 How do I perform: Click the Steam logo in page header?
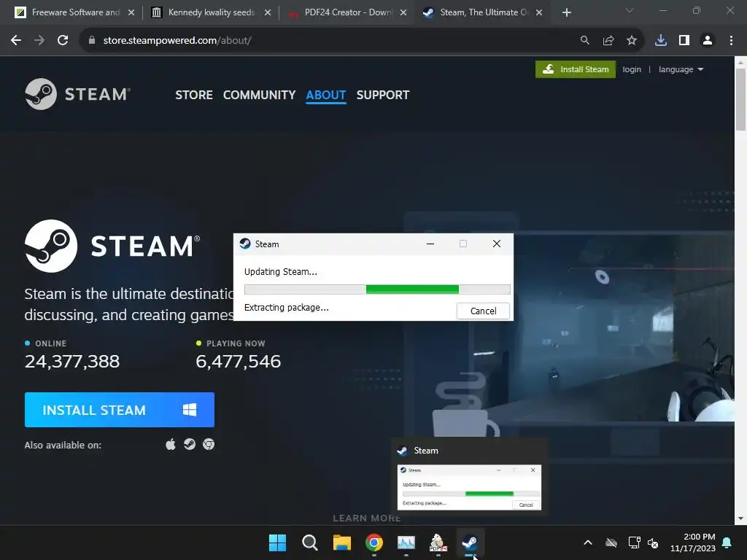coord(77,94)
